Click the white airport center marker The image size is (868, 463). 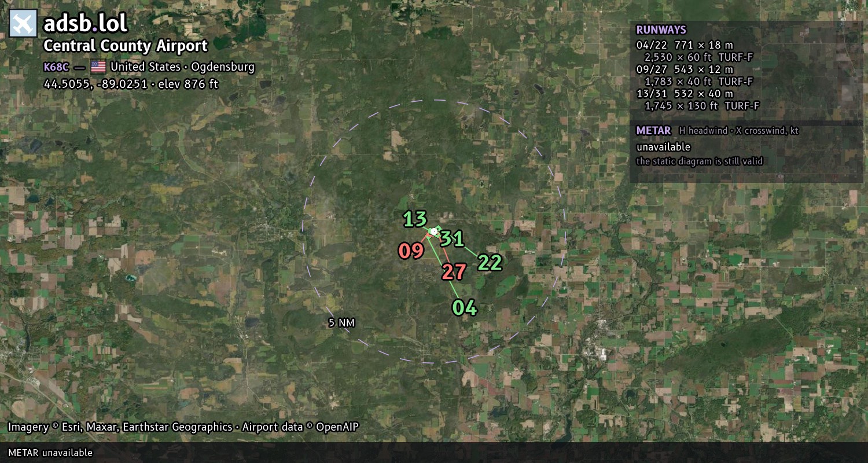point(434,231)
